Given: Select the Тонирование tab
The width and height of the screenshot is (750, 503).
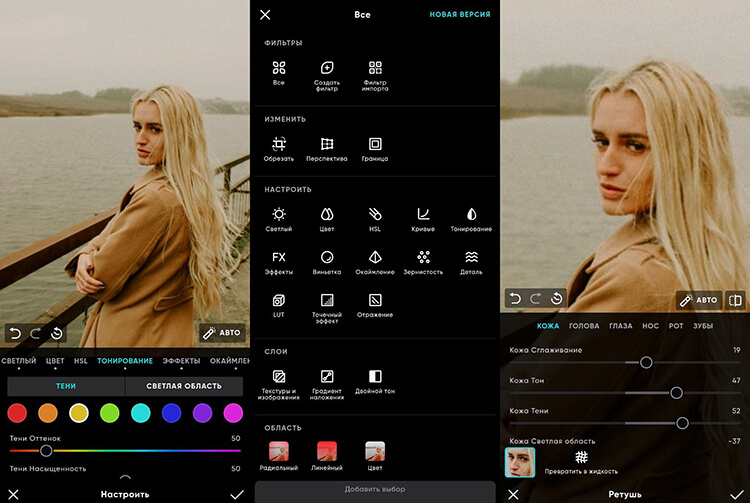Looking at the screenshot, I should (x=125, y=361).
